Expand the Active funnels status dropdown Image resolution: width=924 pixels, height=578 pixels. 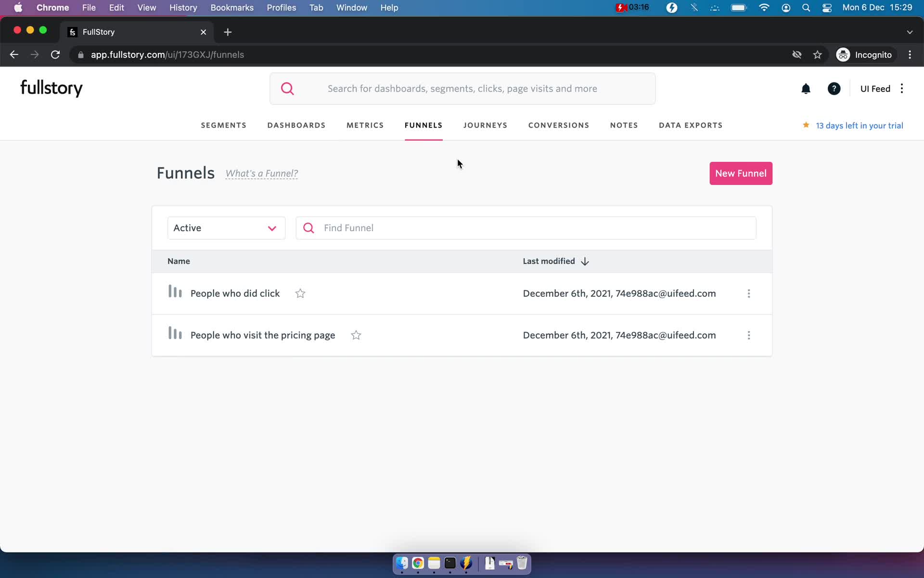pos(226,228)
